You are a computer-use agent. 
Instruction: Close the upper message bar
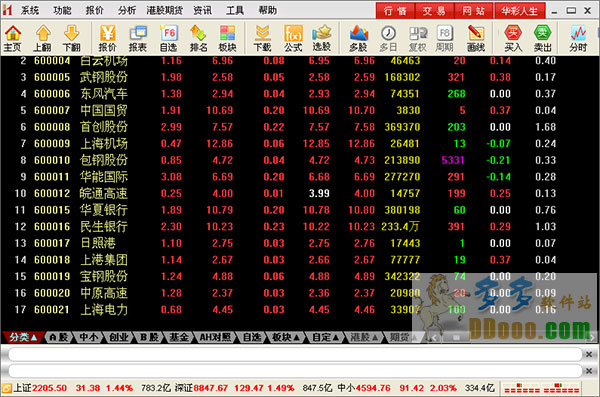click(x=589, y=354)
